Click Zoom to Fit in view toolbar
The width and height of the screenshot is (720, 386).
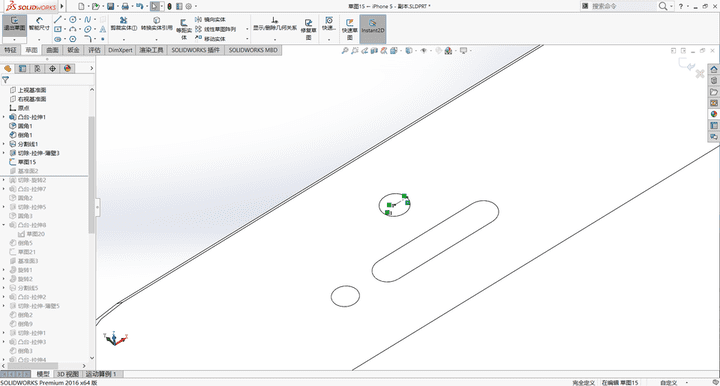point(345,50)
